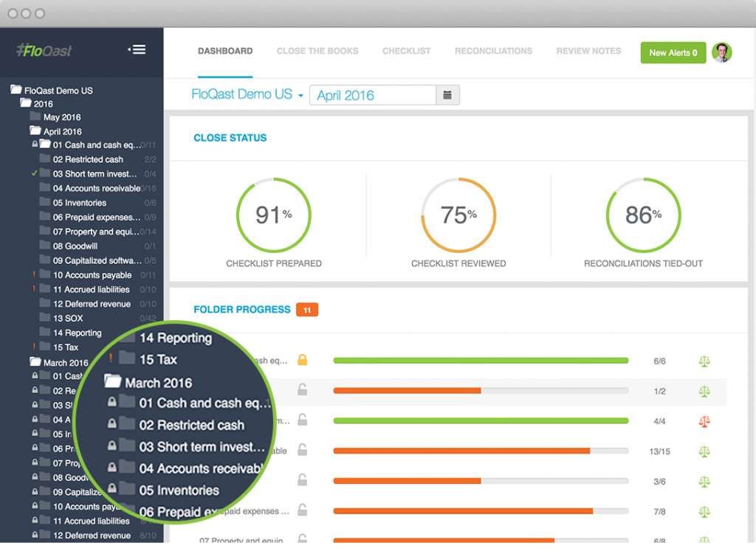Click the red balance scale icon
This screenshot has width=756, height=551.
(x=704, y=421)
